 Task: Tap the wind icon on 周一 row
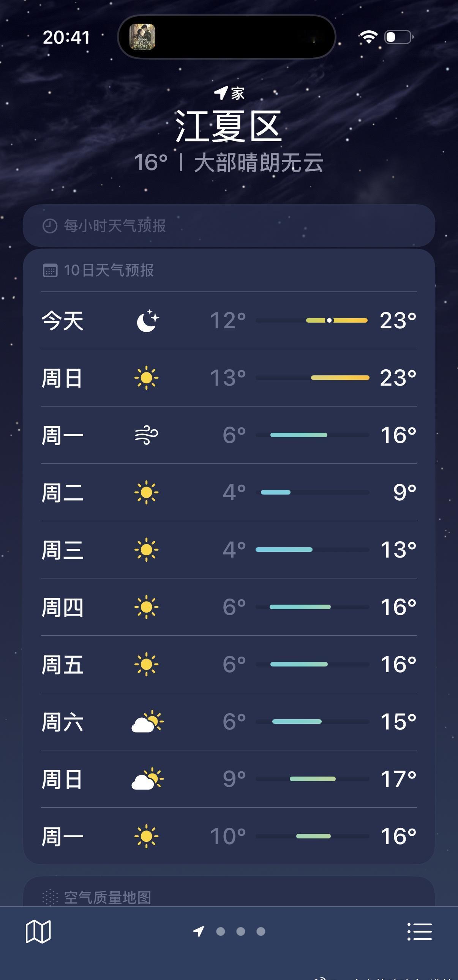tap(147, 435)
